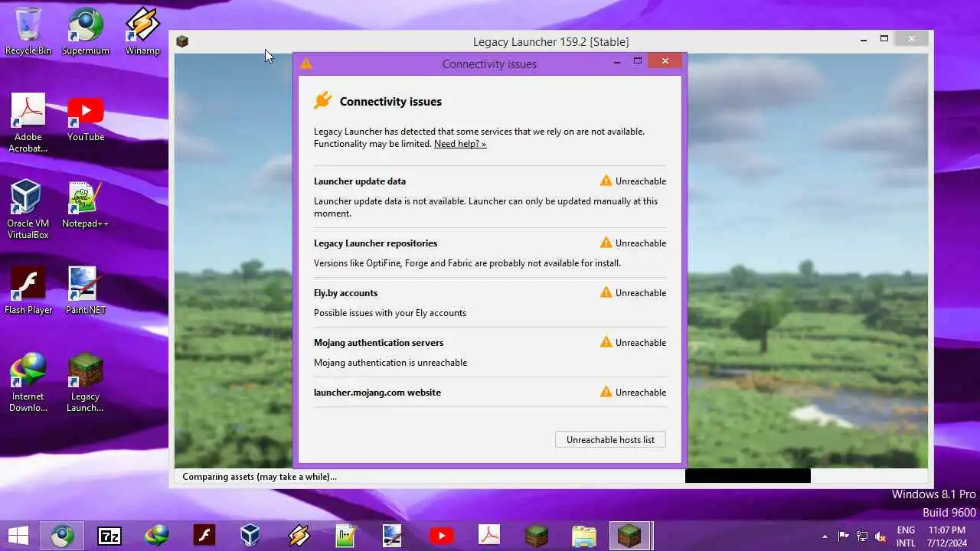Open Winamp from the taskbar
Screen dimensions: 980x551
coord(299,535)
